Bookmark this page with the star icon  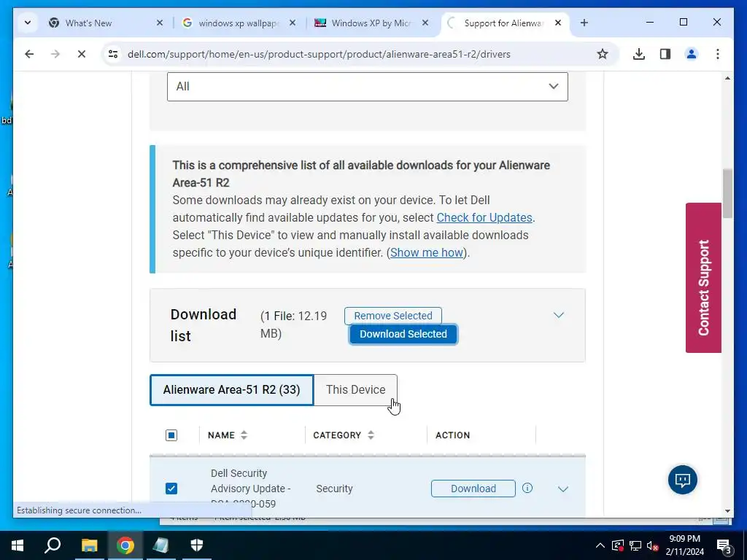click(602, 54)
